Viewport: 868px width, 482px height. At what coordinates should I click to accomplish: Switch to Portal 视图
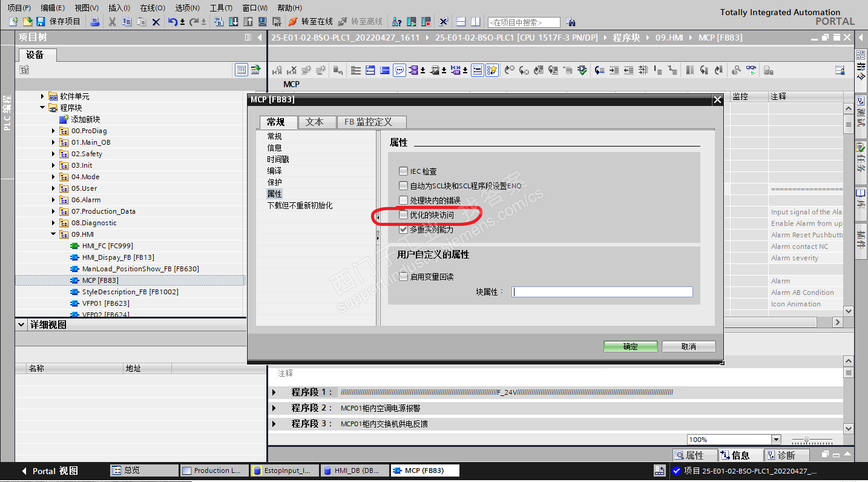coord(50,470)
